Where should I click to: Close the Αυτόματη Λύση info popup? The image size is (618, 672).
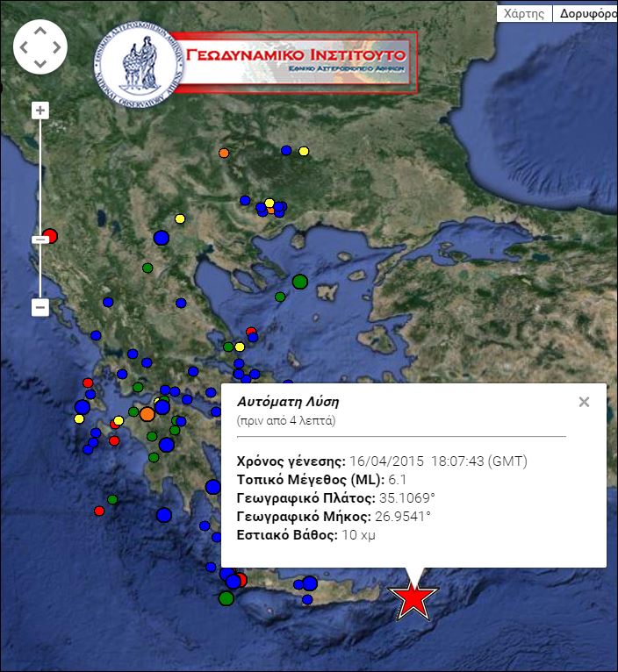pyautogui.click(x=584, y=402)
